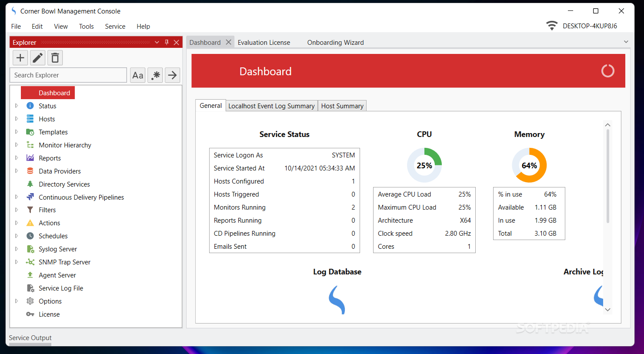Click the Edit pencil button in Explorer
Screen dimensions: 644x354
tap(38, 58)
